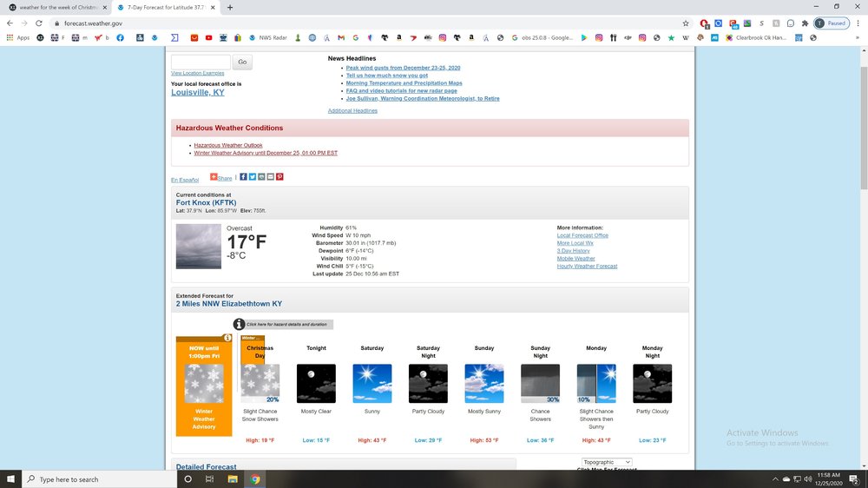Open a new browser tab
This screenshot has height=488, width=868.
[230, 7]
